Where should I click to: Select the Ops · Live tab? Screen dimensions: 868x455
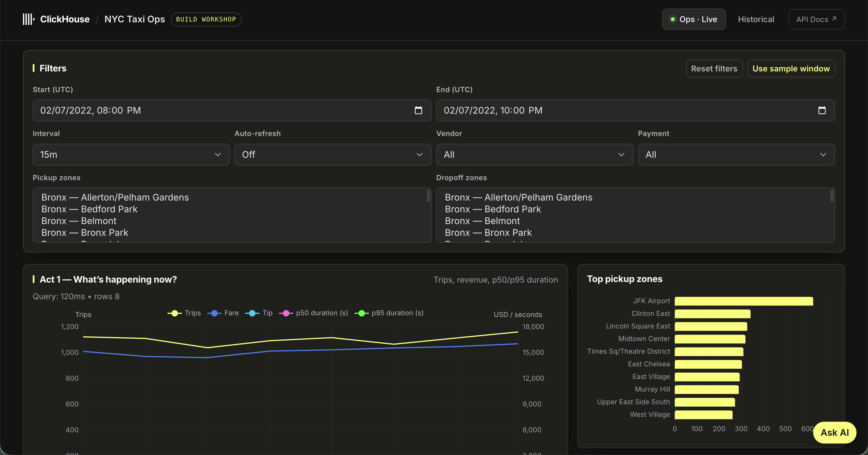(x=694, y=19)
